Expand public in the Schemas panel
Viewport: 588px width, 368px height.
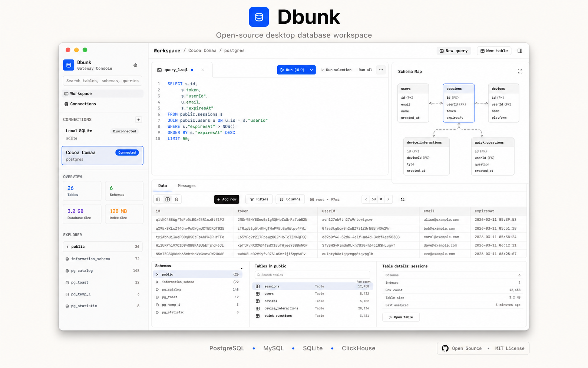[157, 275]
